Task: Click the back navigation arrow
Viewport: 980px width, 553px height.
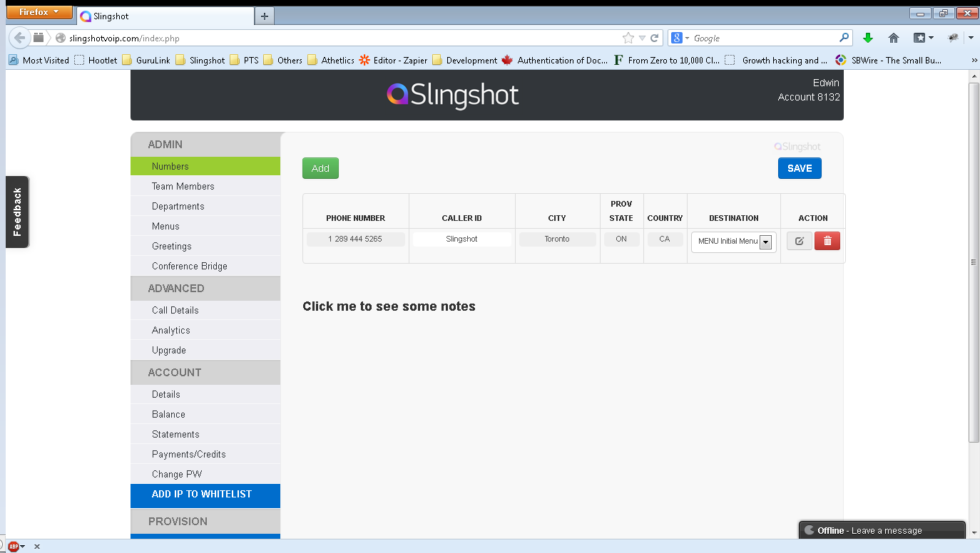Action: coord(19,37)
